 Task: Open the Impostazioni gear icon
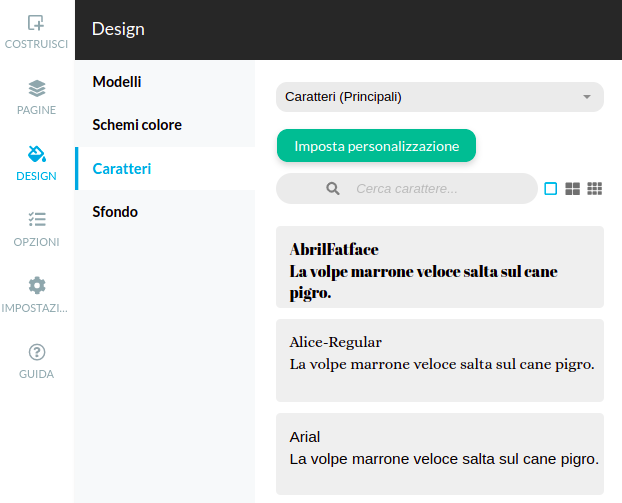[36, 285]
